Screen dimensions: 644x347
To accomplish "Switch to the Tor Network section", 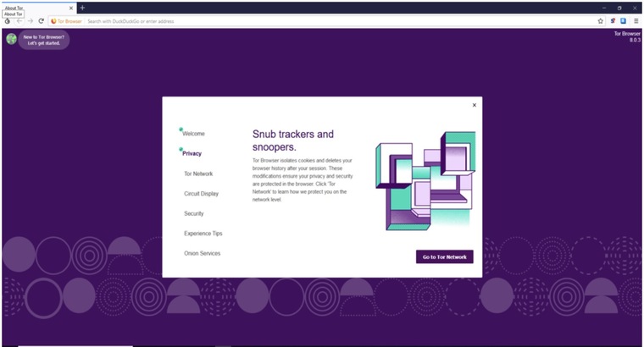I will pos(198,173).
